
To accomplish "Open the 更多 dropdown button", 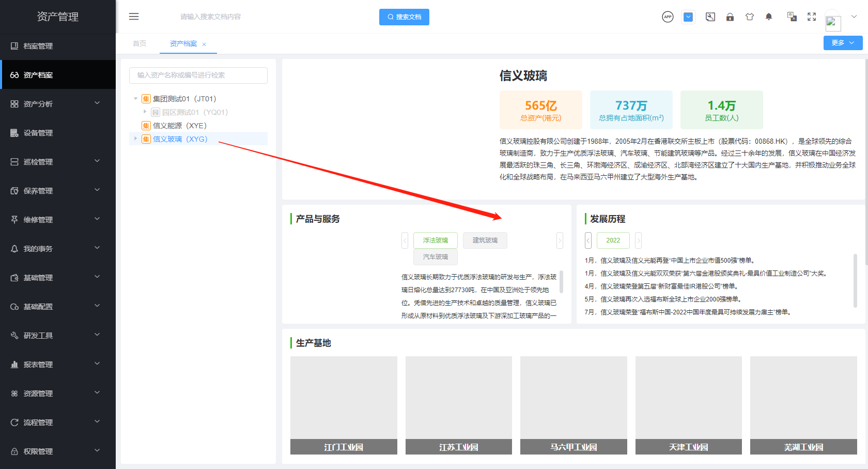I will (843, 43).
